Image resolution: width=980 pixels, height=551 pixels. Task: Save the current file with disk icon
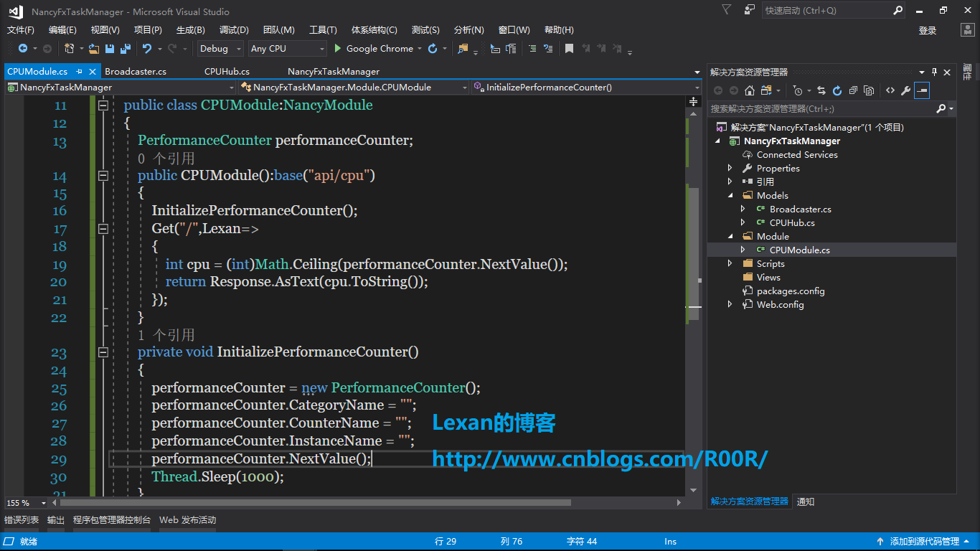coord(110,49)
